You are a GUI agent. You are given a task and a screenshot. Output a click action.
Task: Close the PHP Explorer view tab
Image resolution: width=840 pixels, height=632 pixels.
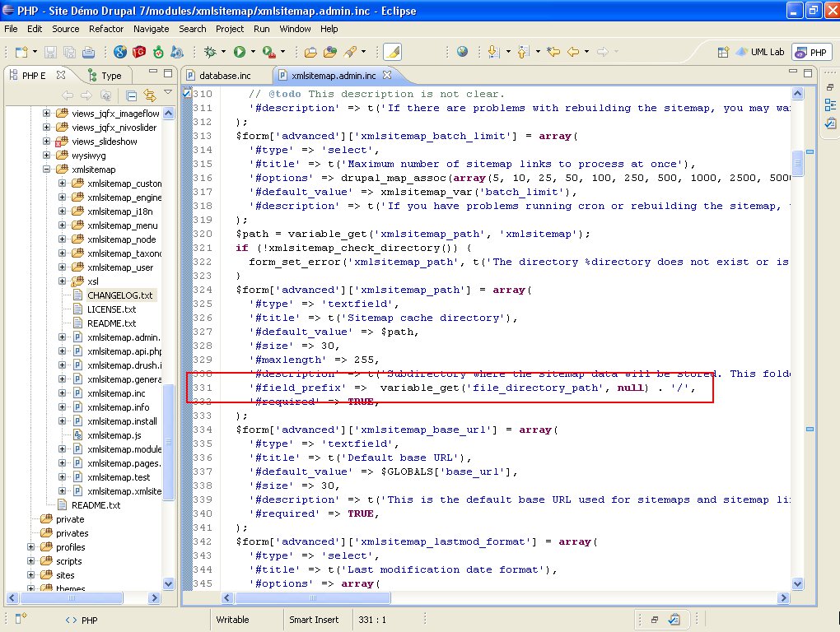[x=61, y=75]
